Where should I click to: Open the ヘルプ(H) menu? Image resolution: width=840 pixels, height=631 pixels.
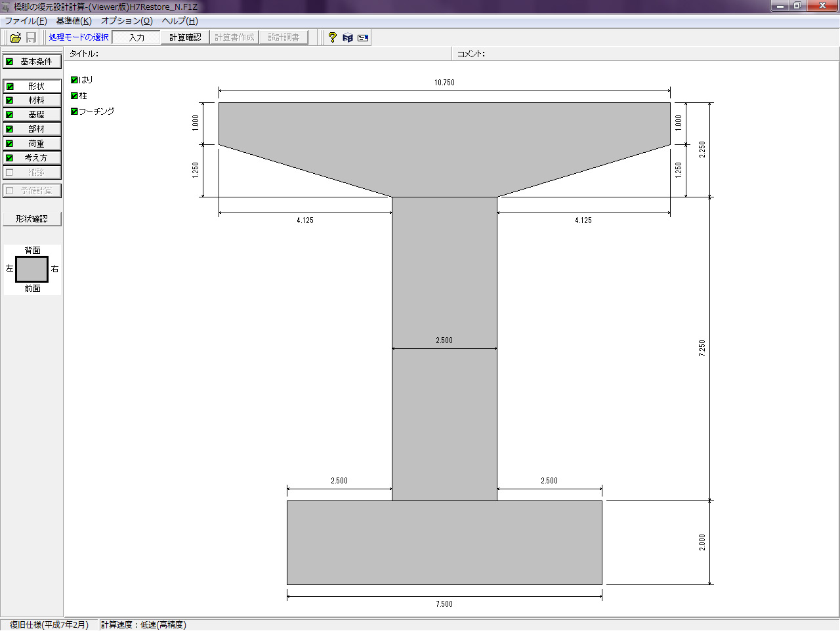pos(180,21)
